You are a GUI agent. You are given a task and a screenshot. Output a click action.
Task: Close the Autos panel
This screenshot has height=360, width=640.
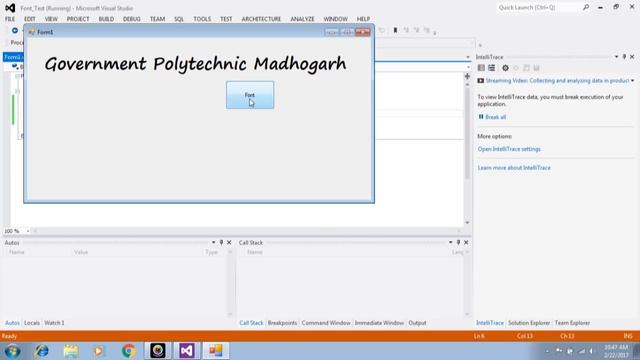pos(229,242)
